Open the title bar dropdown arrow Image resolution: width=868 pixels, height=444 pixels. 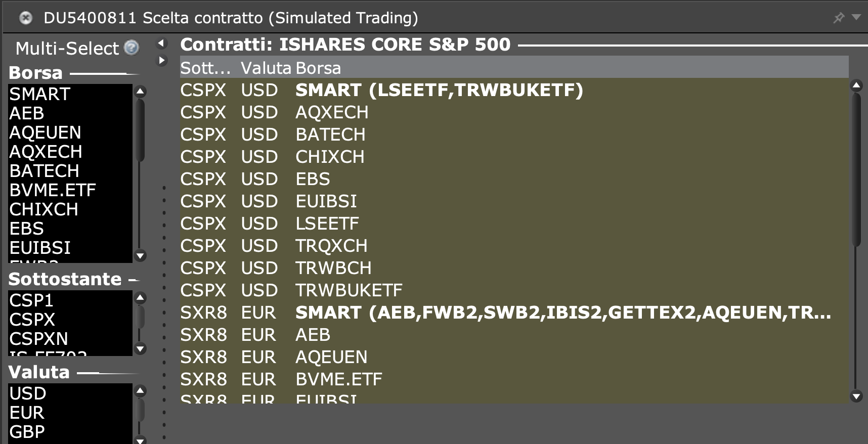856,17
